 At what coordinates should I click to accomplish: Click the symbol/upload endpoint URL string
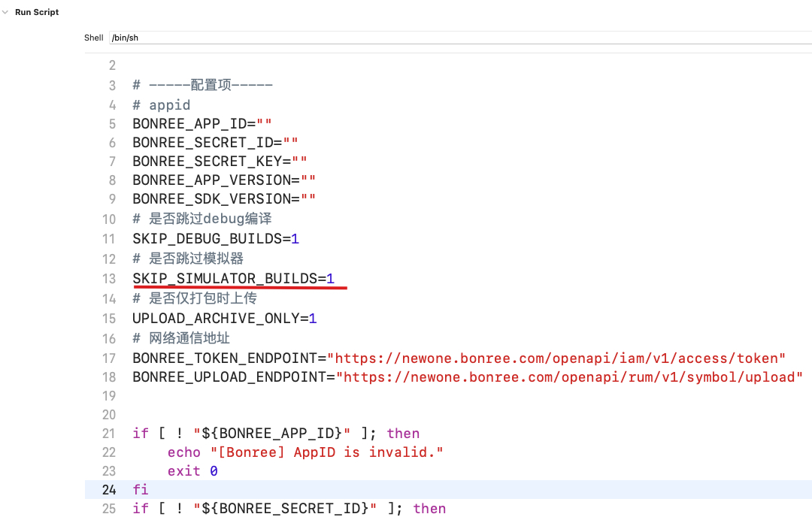point(568,377)
